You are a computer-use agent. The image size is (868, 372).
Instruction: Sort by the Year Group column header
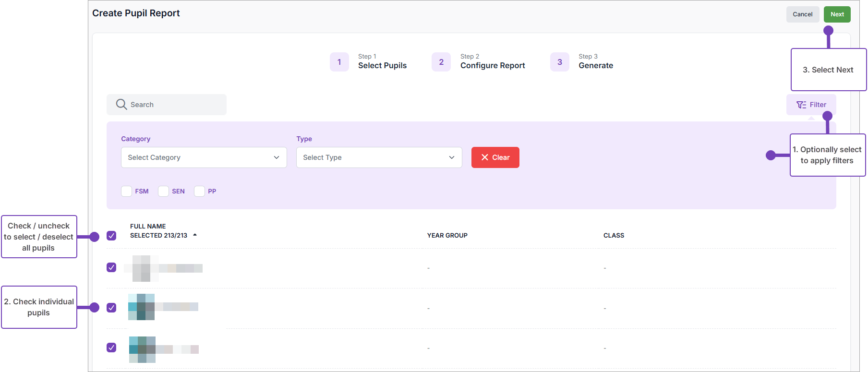click(x=447, y=235)
